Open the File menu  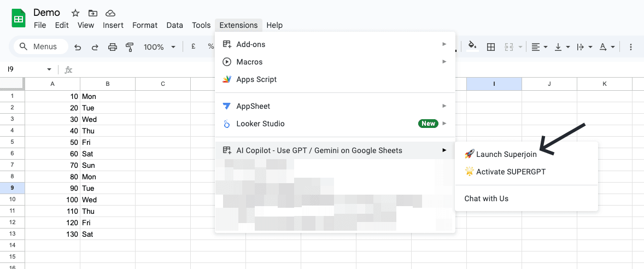point(40,25)
